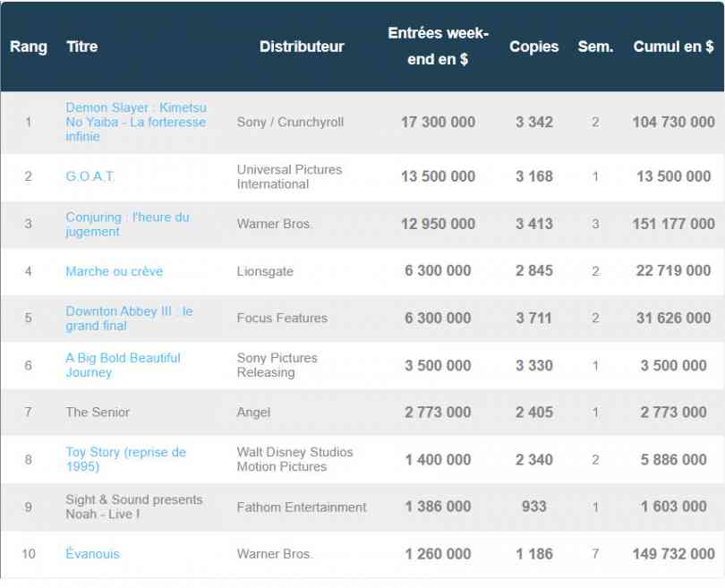
Task: Select the 104 730 000 cumulative value
Action: click(674, 122)
